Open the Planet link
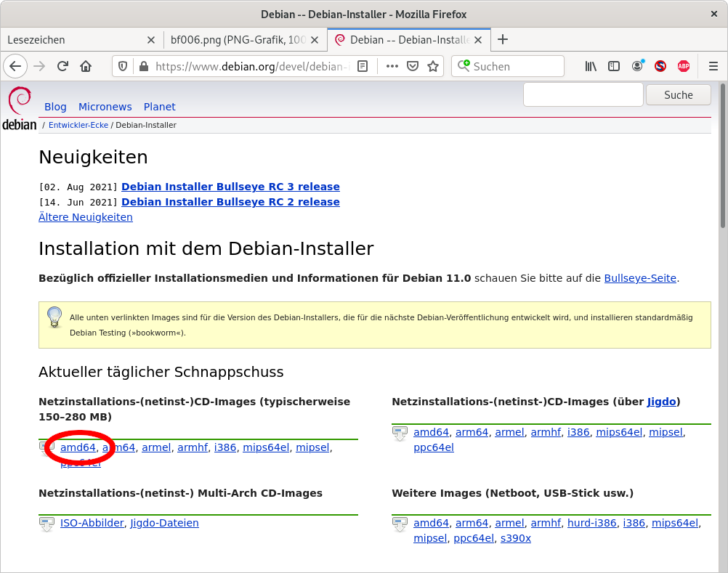Viewport: 728px width, 573px height. [159, 107]
